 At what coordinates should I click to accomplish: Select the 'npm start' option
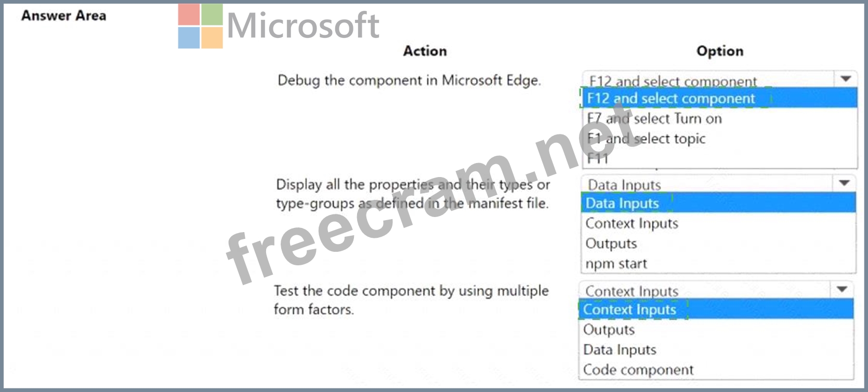616,264
